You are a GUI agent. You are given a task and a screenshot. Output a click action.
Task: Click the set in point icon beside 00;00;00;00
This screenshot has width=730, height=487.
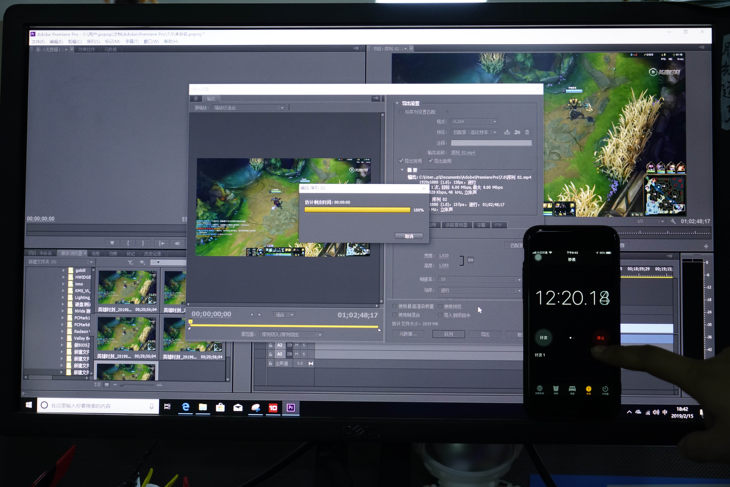[252, 315]
